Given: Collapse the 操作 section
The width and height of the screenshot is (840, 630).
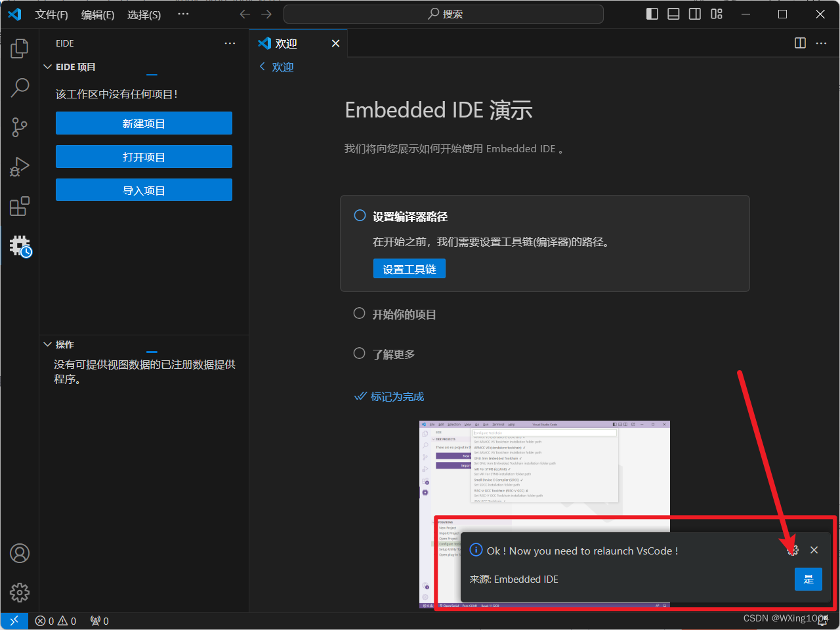Looking at the screenshot, I should coord(47,344).
